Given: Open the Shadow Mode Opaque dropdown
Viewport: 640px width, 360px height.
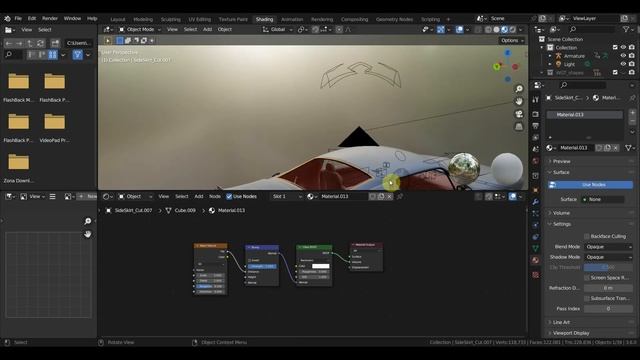Looking at the screenshot, I should click(x=608, y=257).
